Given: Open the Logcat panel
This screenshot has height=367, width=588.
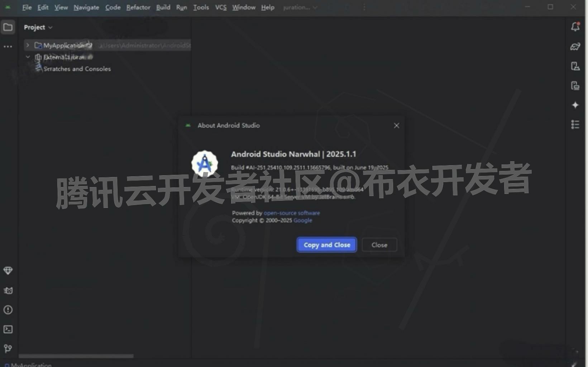Looking at the screenshot, I should click(8, 291).
